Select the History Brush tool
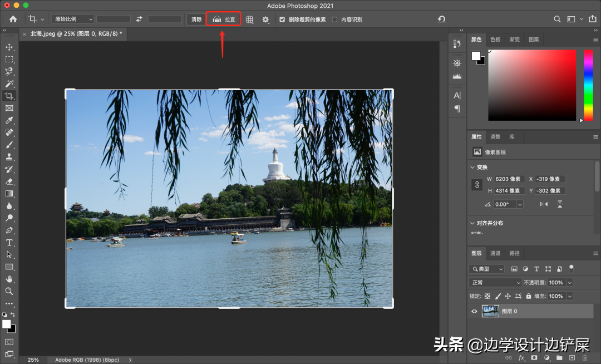 click(9, 169)
